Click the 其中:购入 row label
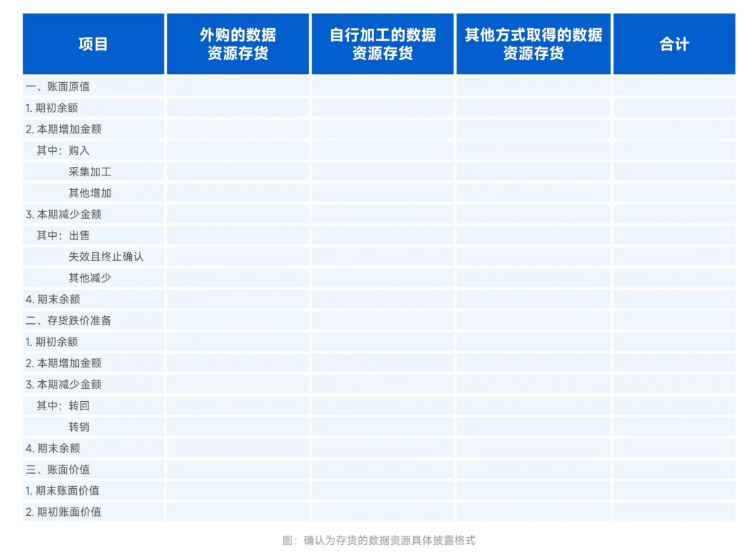The width and height of the screenshot is (746, 560). tap(63, 151)
